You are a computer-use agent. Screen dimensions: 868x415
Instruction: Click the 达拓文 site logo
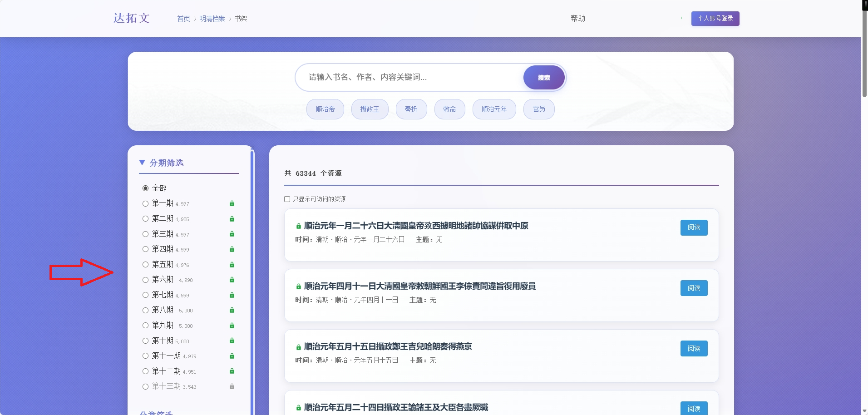click(x=131, y=18)
